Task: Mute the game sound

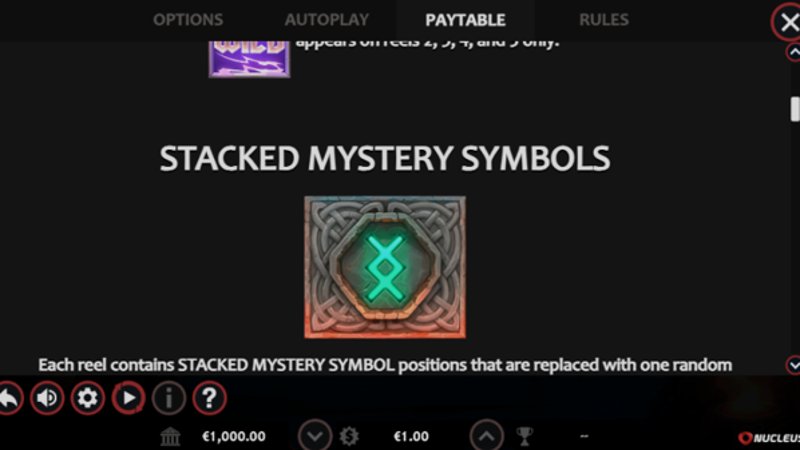Action: pos(47,398)
